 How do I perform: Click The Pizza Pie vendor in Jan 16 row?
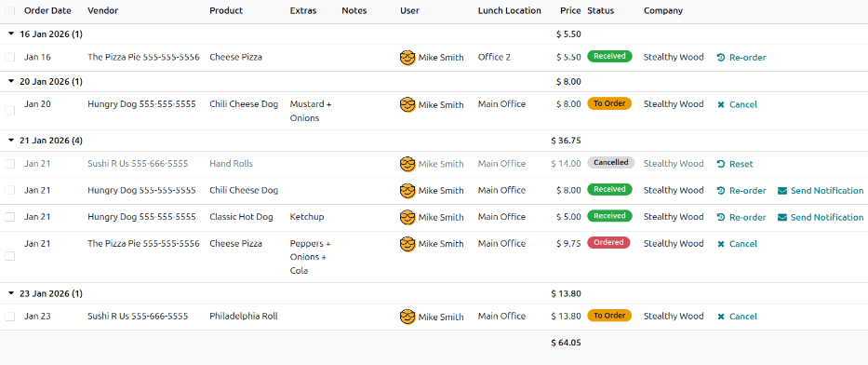pos(143,57)
